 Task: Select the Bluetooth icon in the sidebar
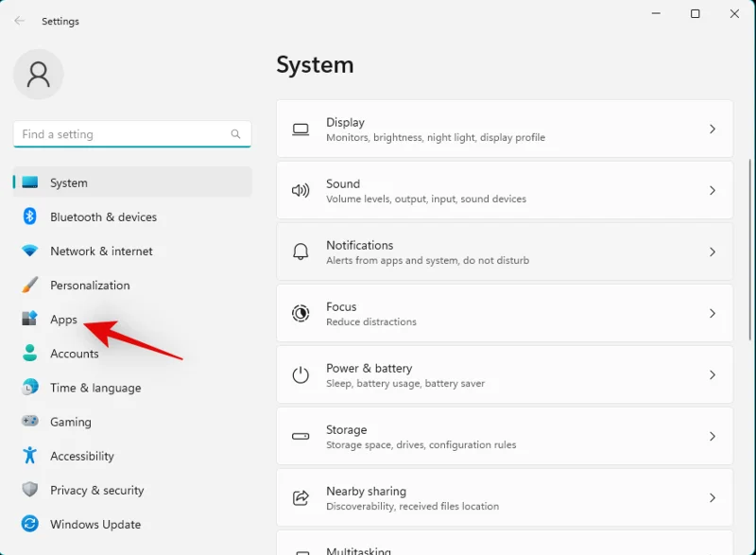point(27,217)
